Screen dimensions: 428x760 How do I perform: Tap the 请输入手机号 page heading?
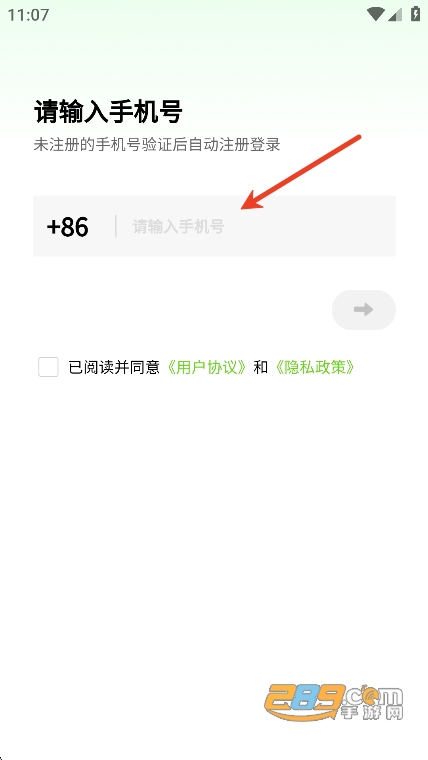coord(108,112)
